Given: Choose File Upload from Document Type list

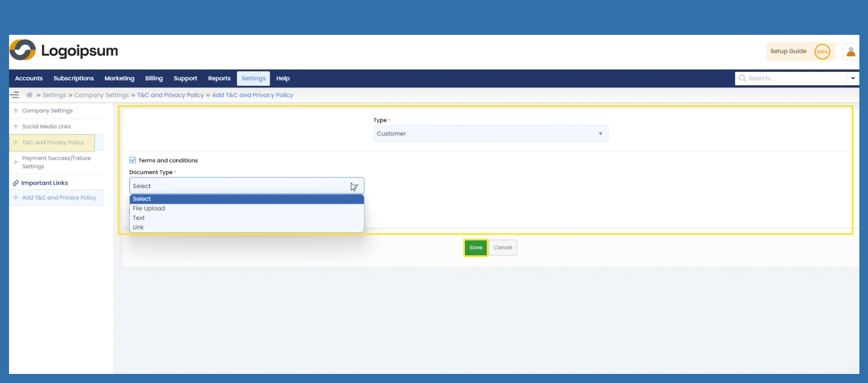Looking at the screenshot, I should [x=149, y=208].
